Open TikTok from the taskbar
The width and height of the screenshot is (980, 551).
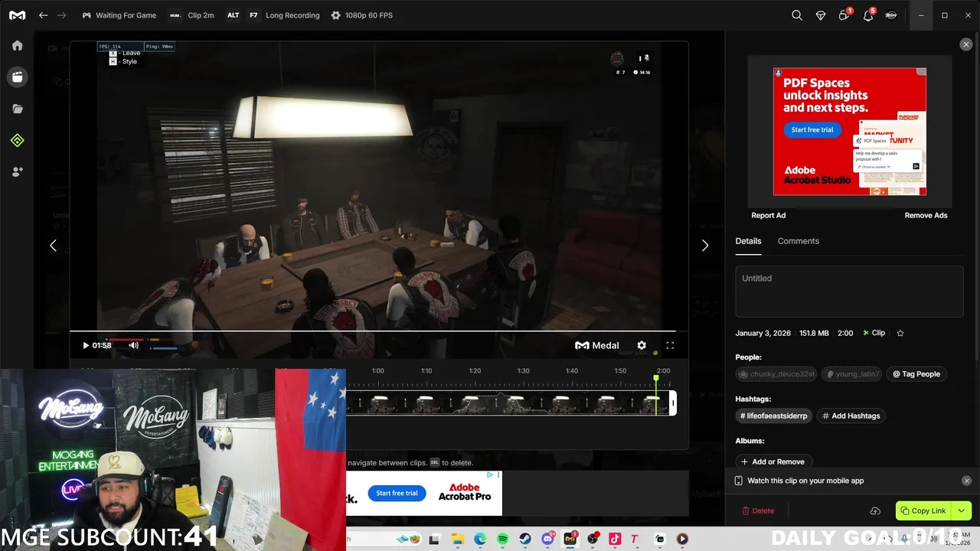pos(614,540)
